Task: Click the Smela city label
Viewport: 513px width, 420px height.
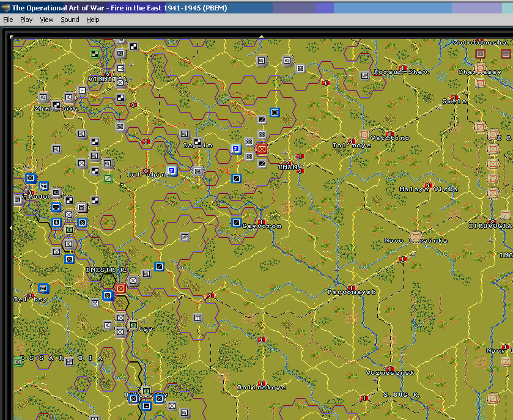Action: tap(454, 101)
